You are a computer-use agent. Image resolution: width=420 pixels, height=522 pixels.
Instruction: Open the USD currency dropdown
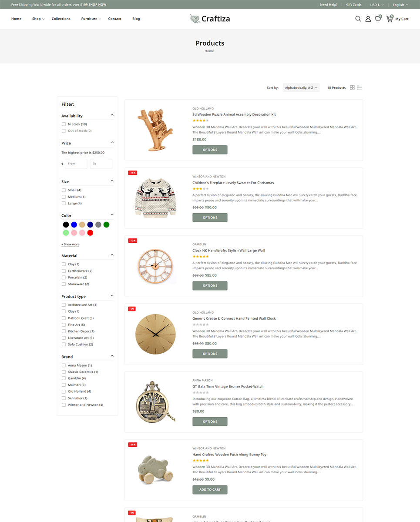click(377, 5)
